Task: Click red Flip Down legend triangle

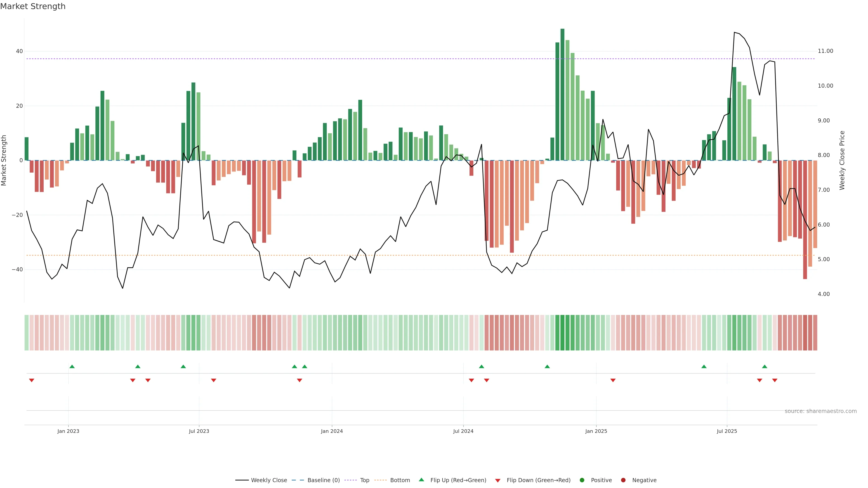Action: 498,481
